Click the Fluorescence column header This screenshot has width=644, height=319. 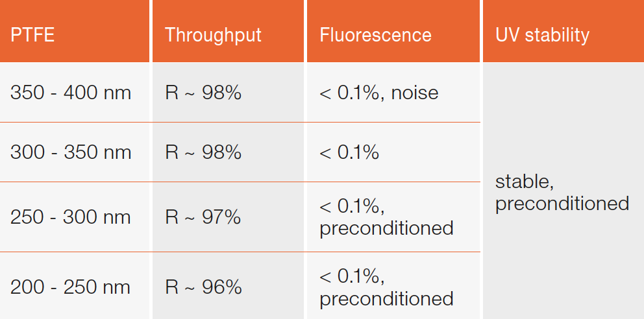375,35
